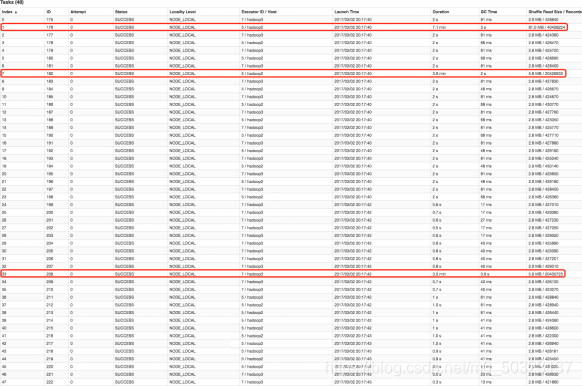The width and height of the screenshot is (582, 386).
Task: Sort tasks by Launch Time header
Action: pos(347,12)
